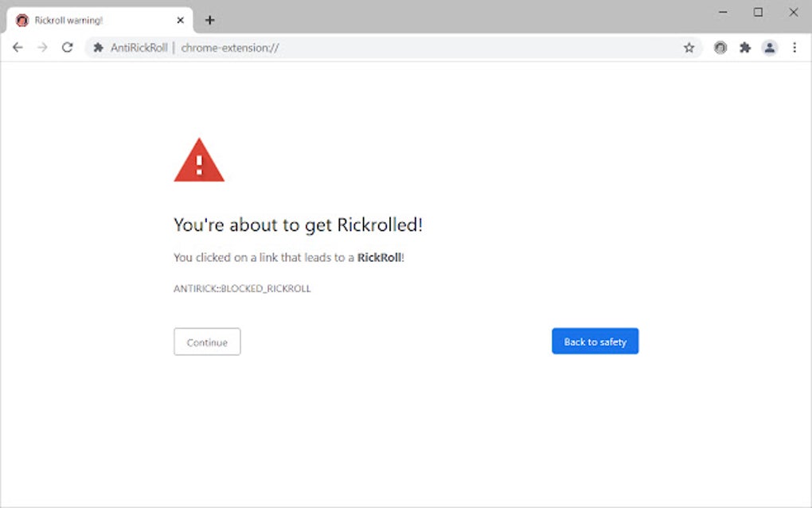
Task: Open the Extensions puzzle-piece menu
Action: pyautogui.click(x=745, y=48)
